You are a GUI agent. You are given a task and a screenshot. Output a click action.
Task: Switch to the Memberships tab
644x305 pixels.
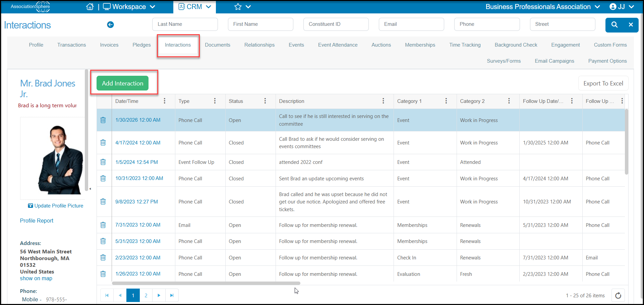tap(420, 45)
